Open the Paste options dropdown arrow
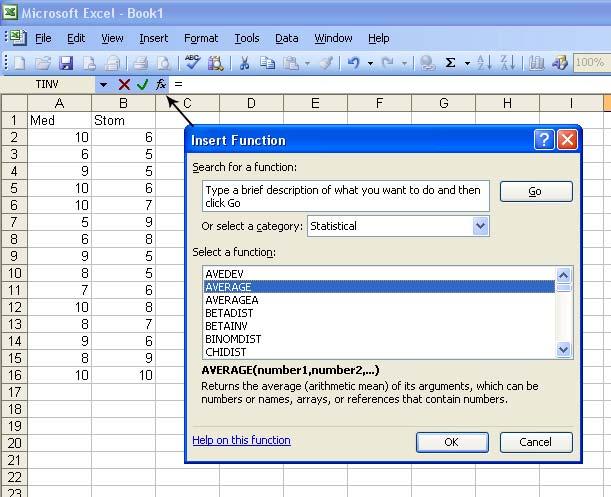The height and width of the screenshot is (497, 611). pos(308,63)
